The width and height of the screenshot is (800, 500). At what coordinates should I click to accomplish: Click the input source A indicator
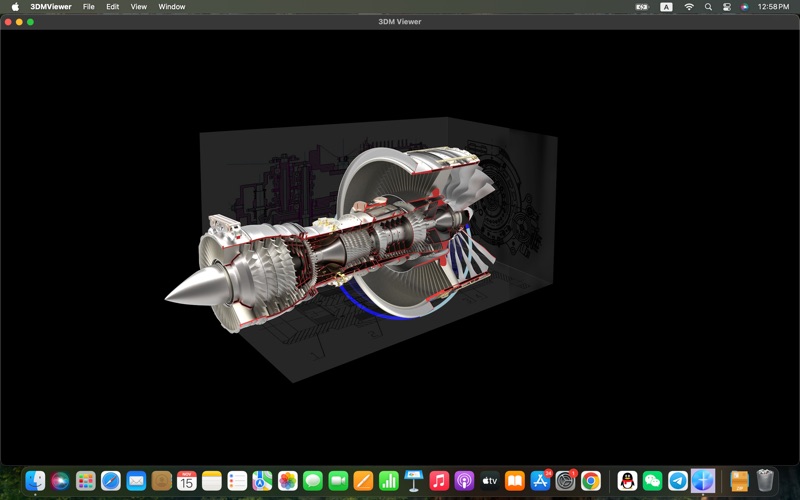[666, 6]
